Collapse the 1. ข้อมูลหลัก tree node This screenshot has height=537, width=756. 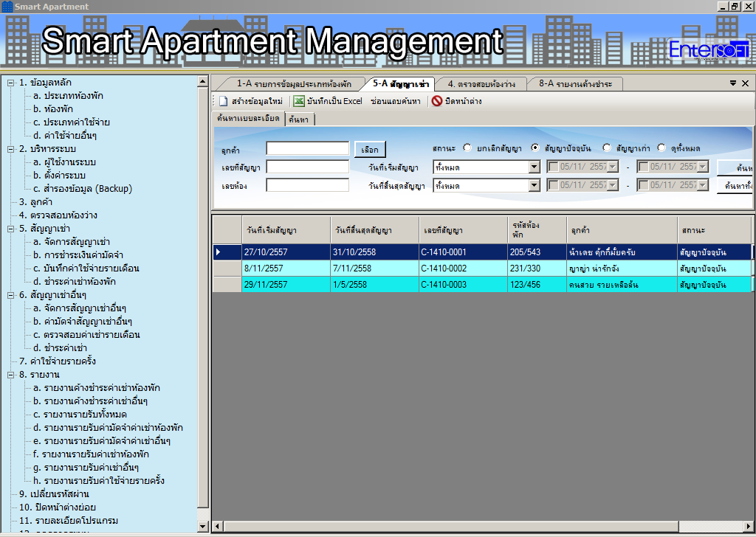pyautogui.click(x=10, y=83)
